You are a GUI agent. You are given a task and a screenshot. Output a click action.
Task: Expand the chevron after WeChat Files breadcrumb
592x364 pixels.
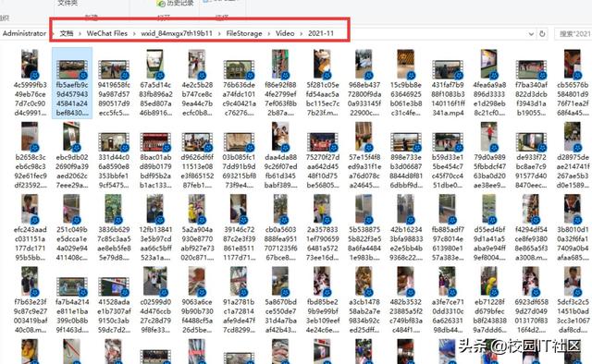tap(134, 33)
